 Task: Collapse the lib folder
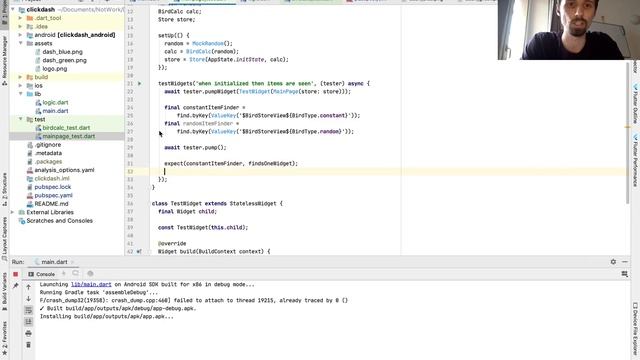coord(20,94)
